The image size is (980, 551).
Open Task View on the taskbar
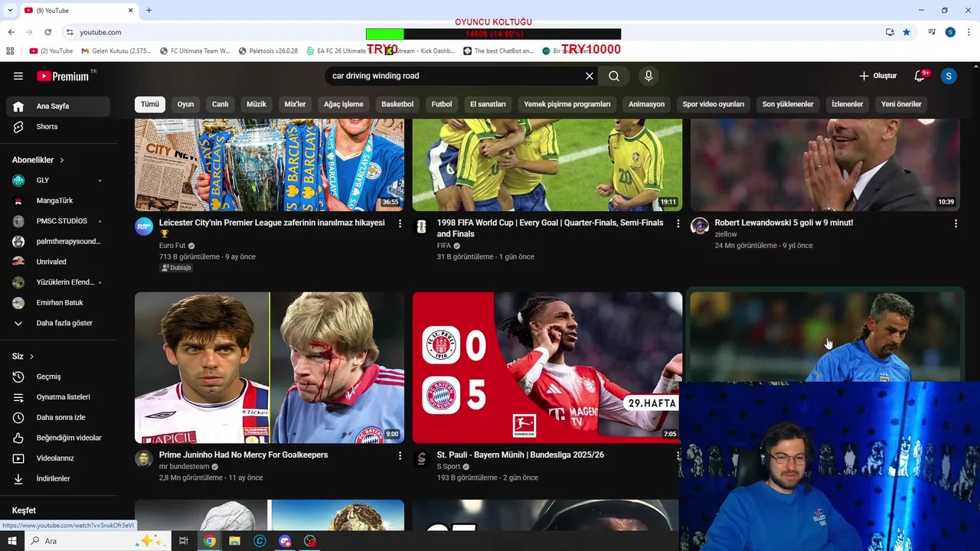click(184, 541)
